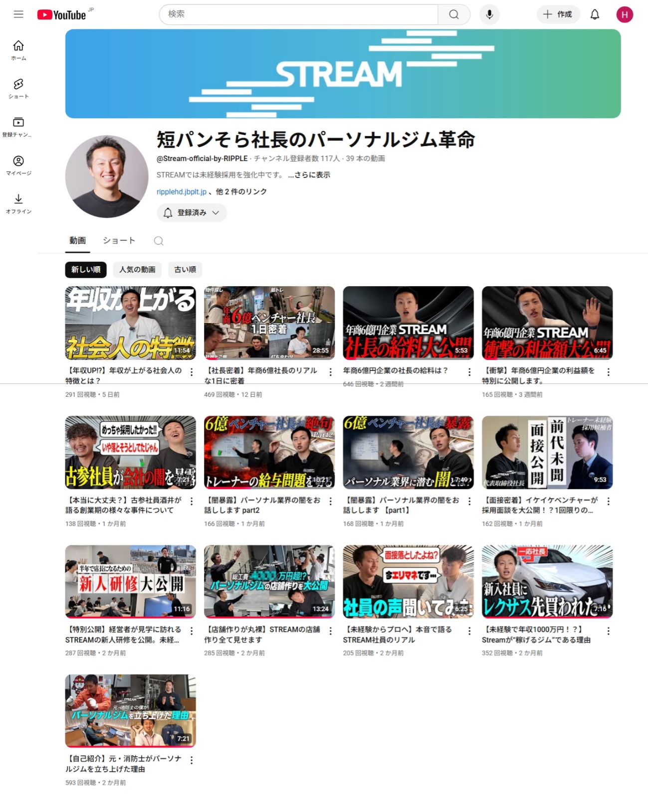The width and height of the screenshot is (648, 812).
Task: Click the channel handle @Stream-official-by-RIPPLE
Action: 202,159
